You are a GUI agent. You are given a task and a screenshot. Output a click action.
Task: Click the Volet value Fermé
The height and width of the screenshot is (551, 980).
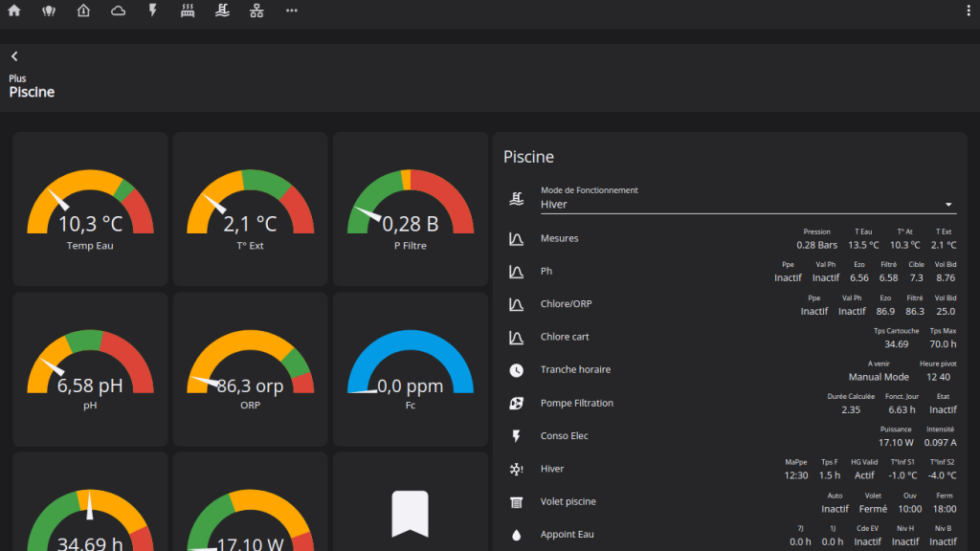coord(873,509)
